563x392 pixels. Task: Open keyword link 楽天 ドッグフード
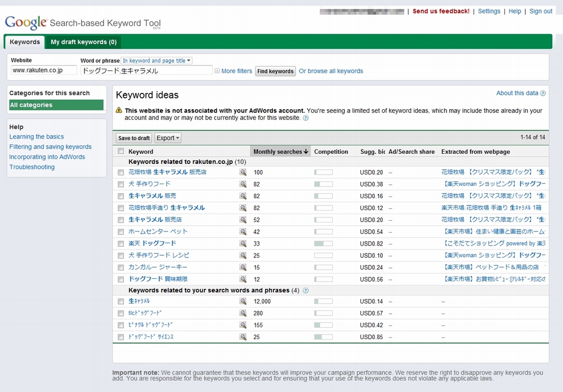[152, 243]
